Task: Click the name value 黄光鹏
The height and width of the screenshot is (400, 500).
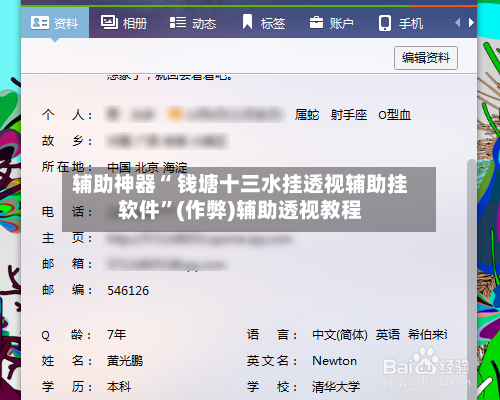Action: [125, 361]
